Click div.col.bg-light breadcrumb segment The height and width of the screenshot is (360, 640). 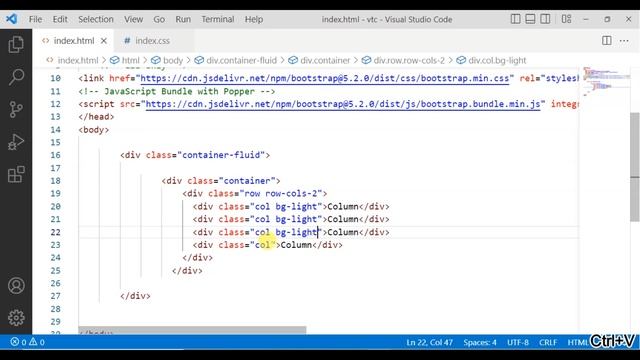point(497,60)
